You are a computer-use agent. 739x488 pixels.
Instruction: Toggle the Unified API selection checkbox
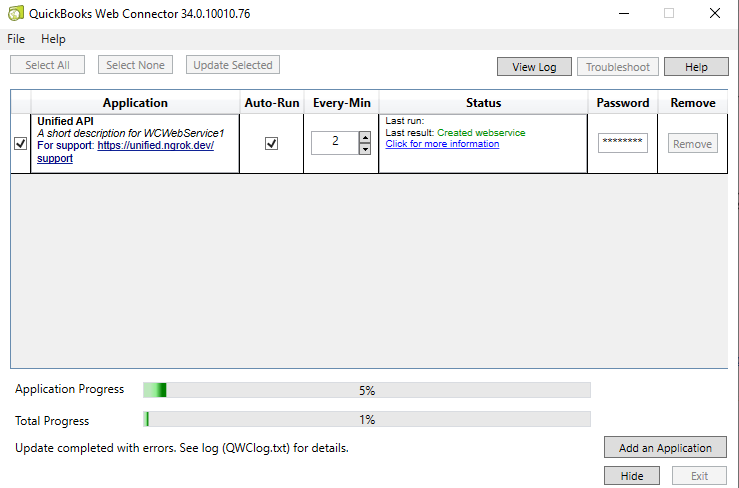20,144
